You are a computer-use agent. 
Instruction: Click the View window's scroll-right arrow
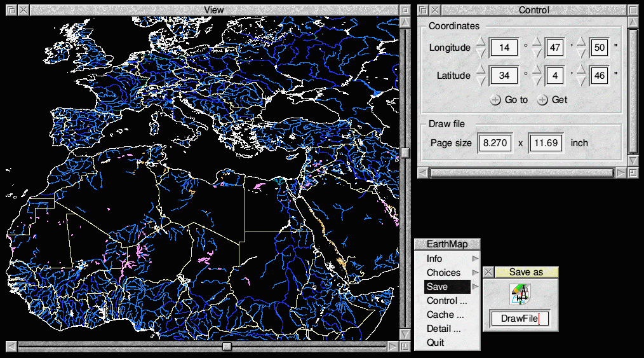392,347
